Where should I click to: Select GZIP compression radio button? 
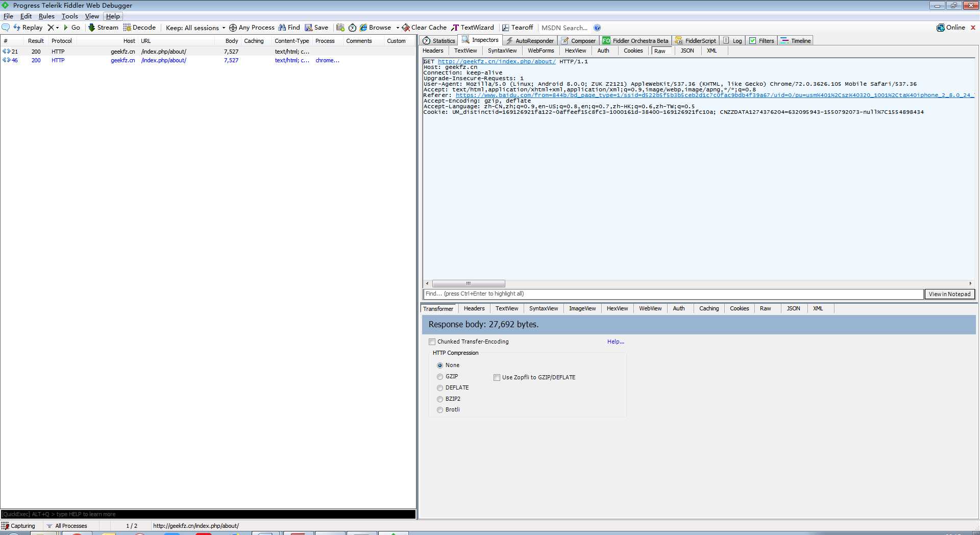(440, 377)
